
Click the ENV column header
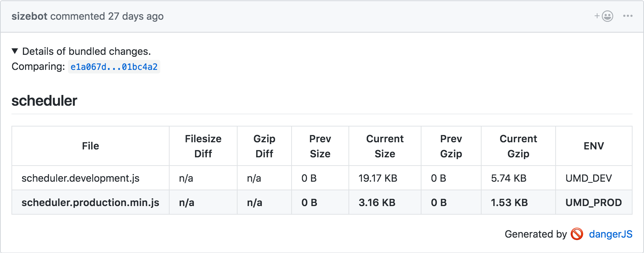[x=594, y=146]
